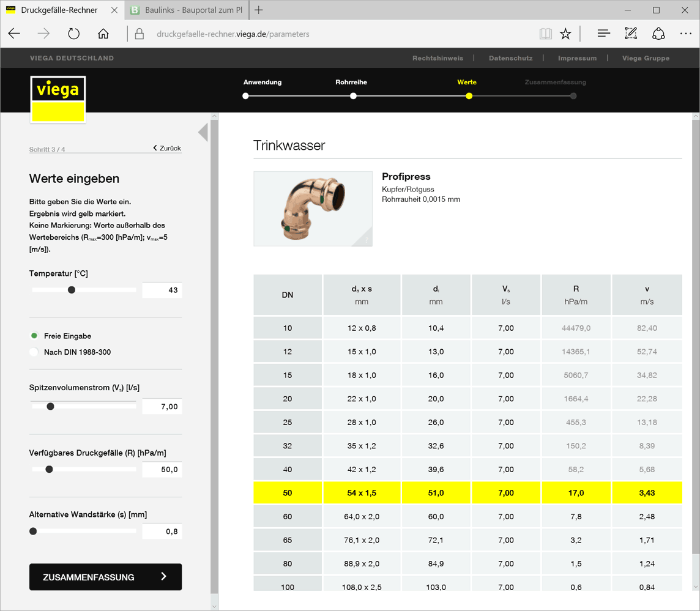Click the Alternative Wandstärke slider handle
The height and width of the screenshot is (611, 700).
point(33,531)
